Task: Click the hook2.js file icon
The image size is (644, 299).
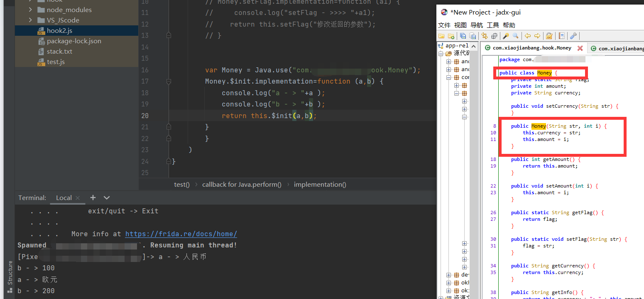Action: tap(41, 31)
